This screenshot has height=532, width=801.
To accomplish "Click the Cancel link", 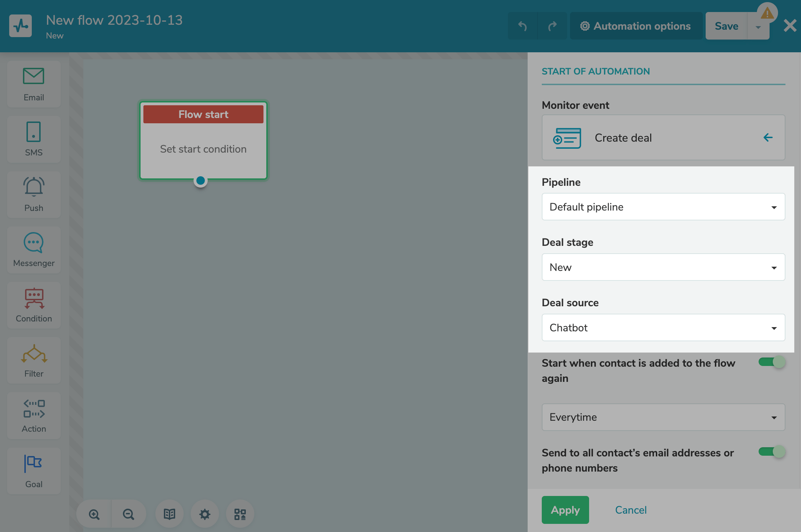I will [x=631, y=510].
